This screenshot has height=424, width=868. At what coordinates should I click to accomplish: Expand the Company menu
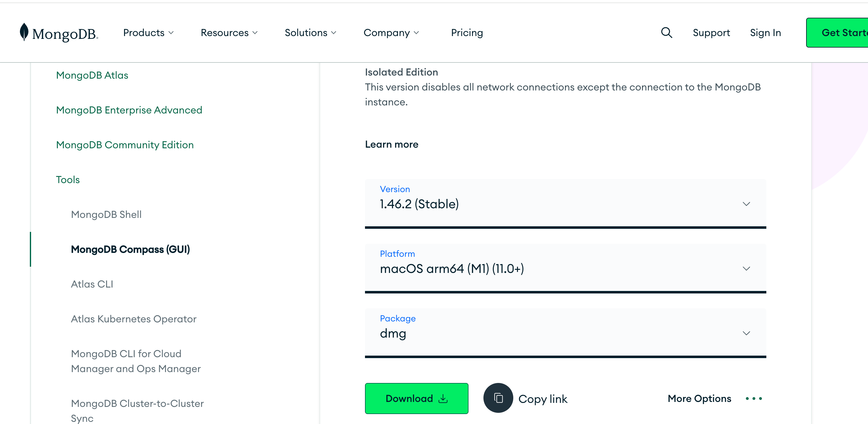click(x=391, y=33)
